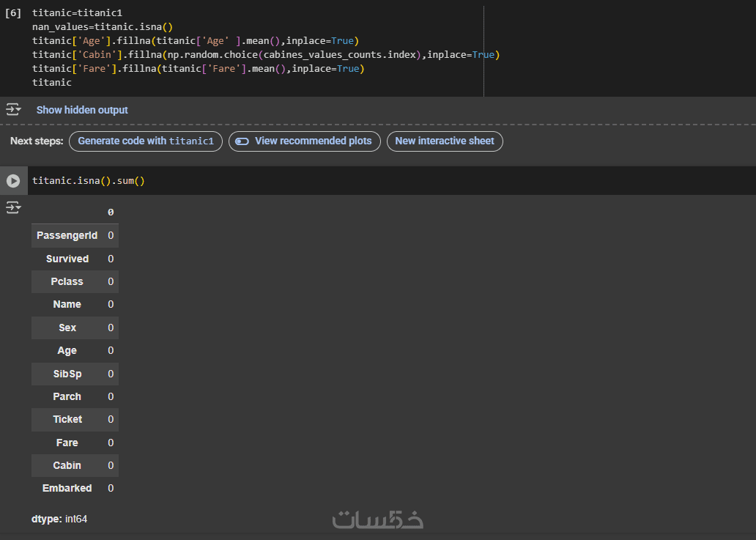Show hidden output of cell 6

tap(82, 110)
